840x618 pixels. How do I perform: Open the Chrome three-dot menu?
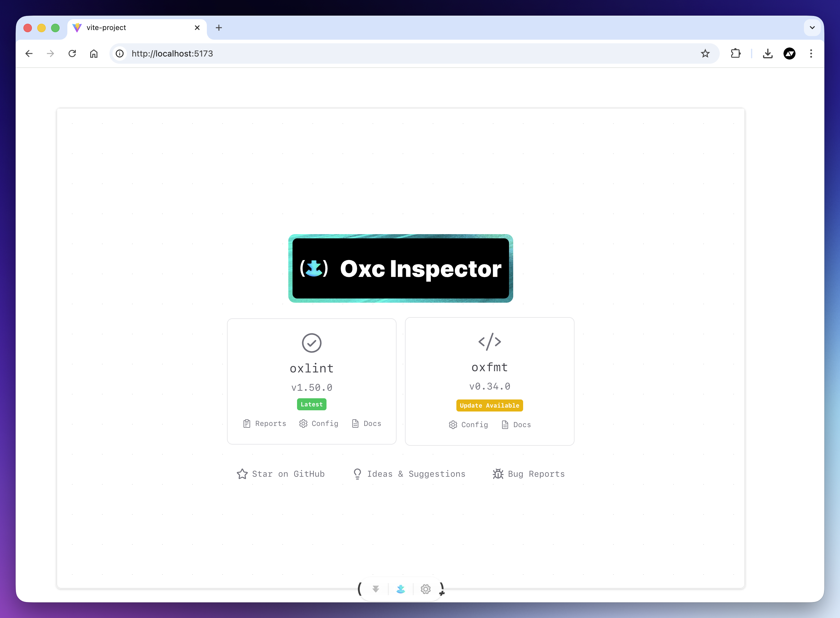click(811, 54)
